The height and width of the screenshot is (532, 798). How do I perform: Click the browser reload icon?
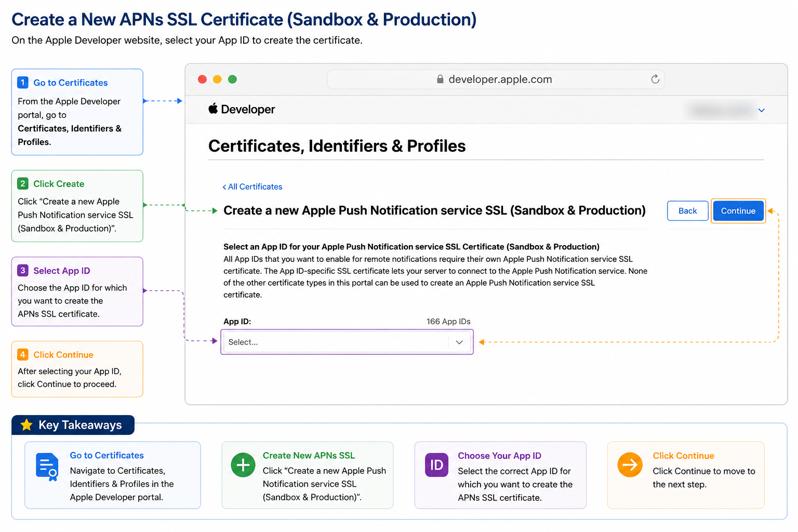click(x=655, y=79)
